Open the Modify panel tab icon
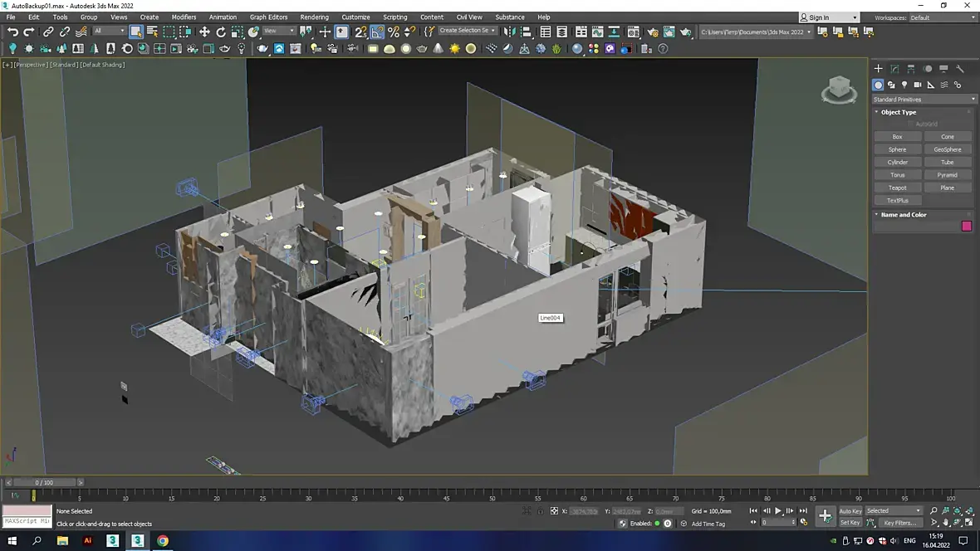 pos(894,69)
